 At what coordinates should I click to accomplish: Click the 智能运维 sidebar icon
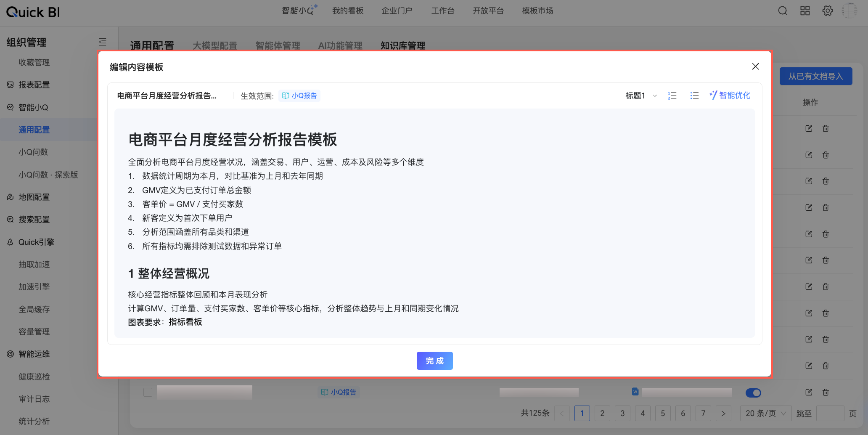coord(11,354)
